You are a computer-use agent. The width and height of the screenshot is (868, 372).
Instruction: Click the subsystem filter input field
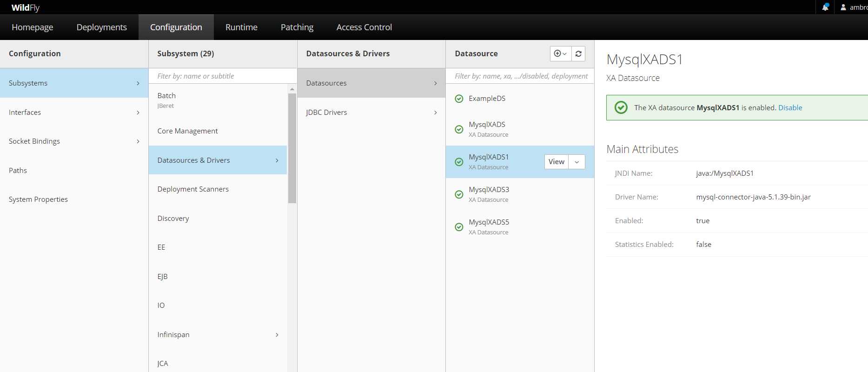[223, 76]
